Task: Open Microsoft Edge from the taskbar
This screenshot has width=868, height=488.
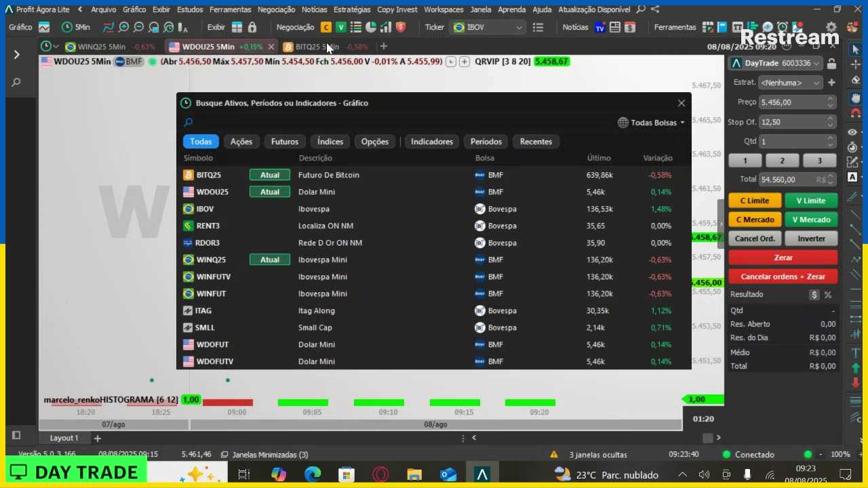Action: (x=313, y=474)
